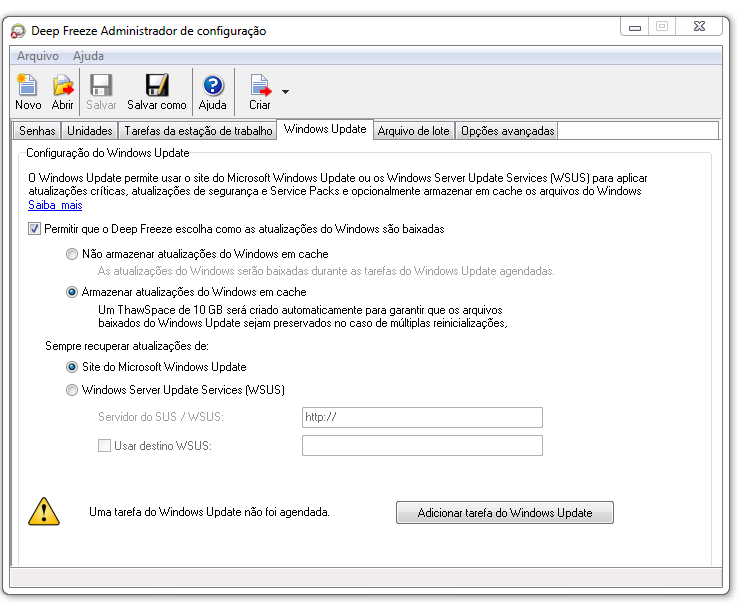The height and width of the screenshot is (613, 751).
Task: Click Adicionar tarefa do Windows Update button
Action: pyautogui.click(x=505, y=512)
